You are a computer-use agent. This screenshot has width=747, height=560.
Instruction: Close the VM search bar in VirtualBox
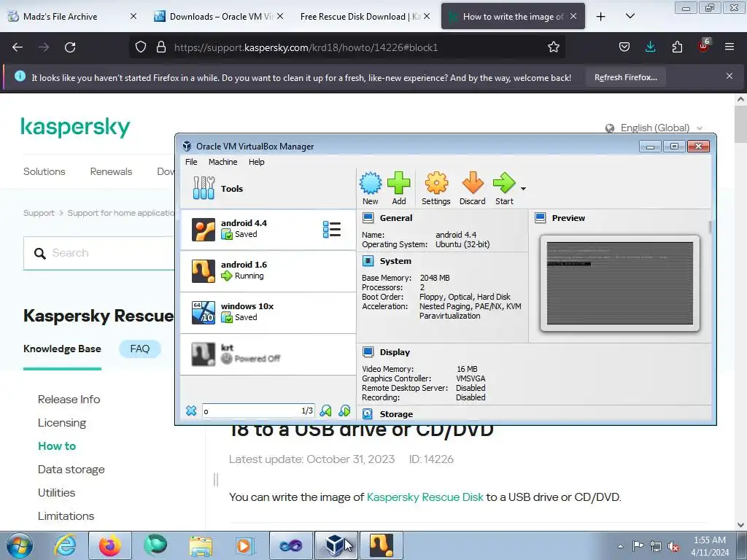pyautogui.click(x=191, y=411)
